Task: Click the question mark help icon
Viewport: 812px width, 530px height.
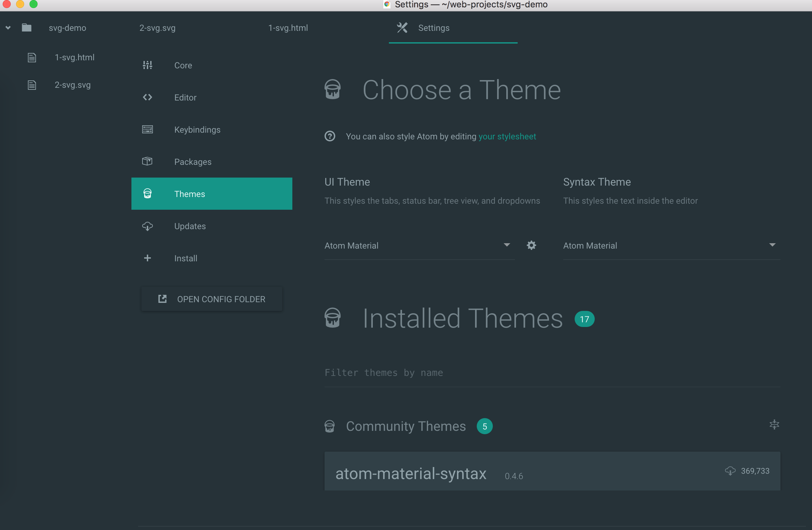Action: [x=330, y=136]
